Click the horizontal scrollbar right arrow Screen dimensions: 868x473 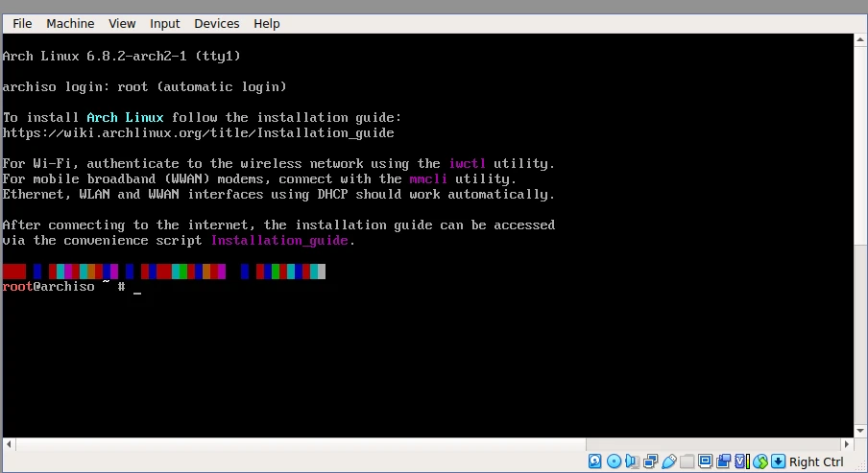(x=846, y=445)
